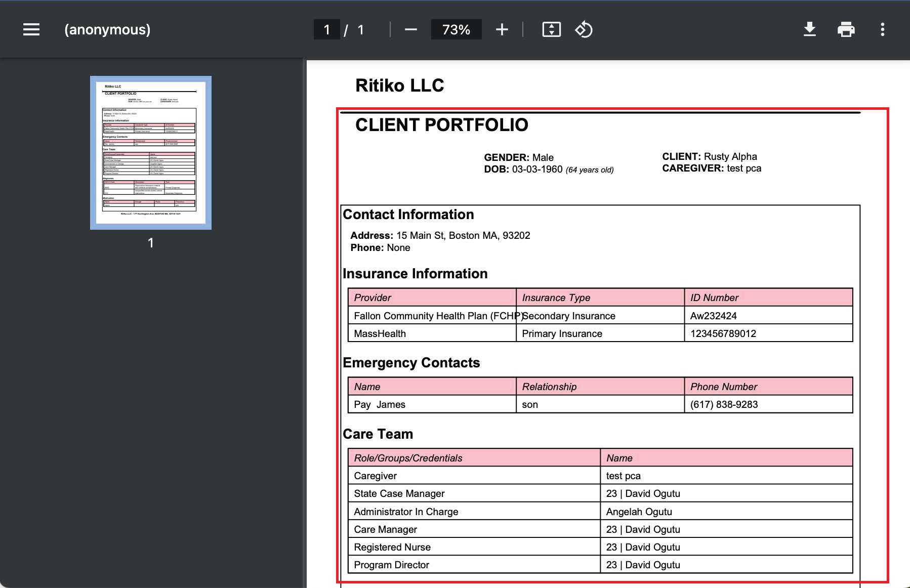The height and width of the screenshot is (588, 910).
Task: Toggle the sidebar with the hamburger menu icon
Action: (31, 30)
